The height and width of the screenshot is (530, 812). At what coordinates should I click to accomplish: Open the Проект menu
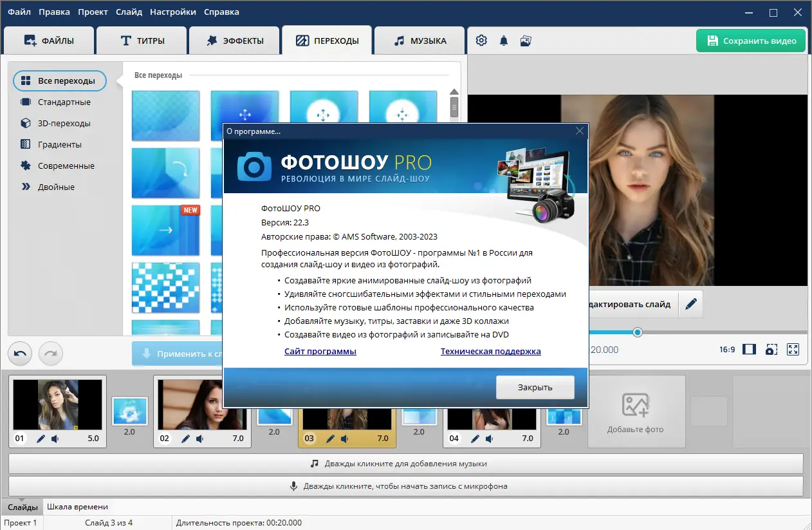coord(93,12)
